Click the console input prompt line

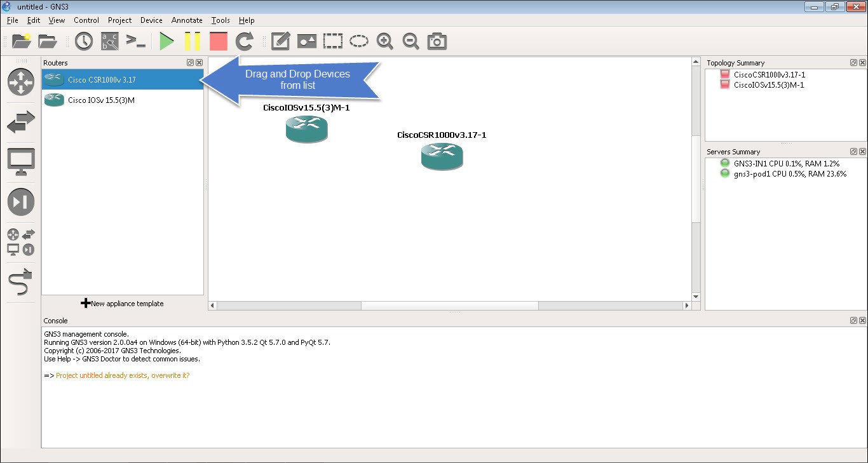click(x=117, y=375)
